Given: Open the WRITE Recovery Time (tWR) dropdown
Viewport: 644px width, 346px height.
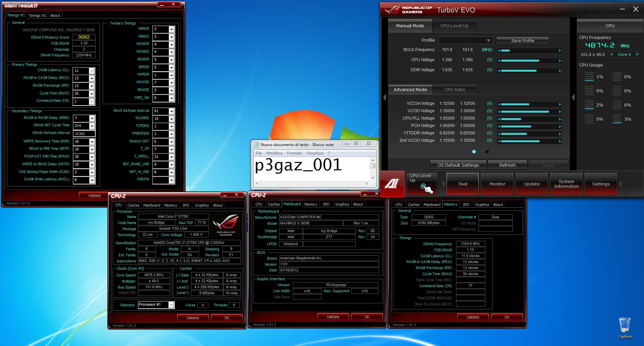Looking at the screenshot, I should (91, 142).
